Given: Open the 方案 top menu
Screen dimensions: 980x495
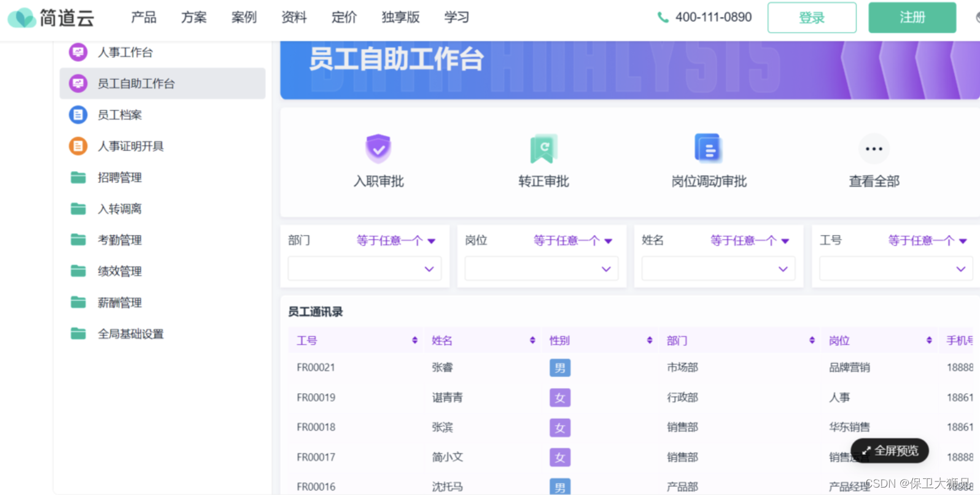Looking at the screenshot, I should [x=194, y=17].
